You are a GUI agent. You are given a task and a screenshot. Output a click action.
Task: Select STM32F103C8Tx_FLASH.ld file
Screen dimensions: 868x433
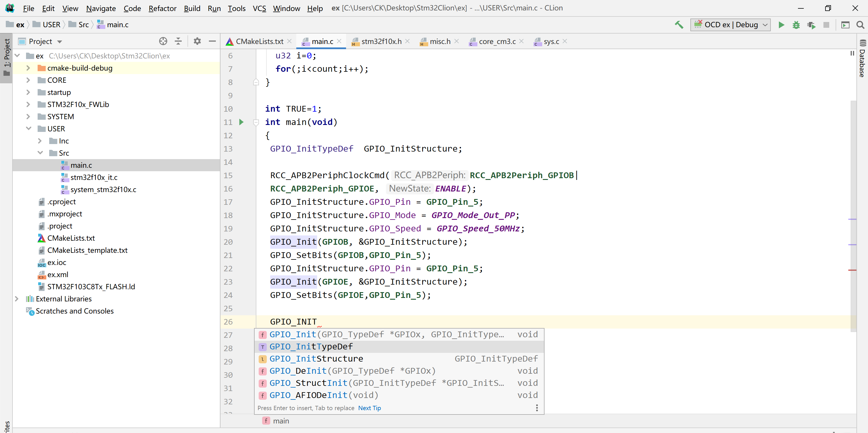click(91, 287)
